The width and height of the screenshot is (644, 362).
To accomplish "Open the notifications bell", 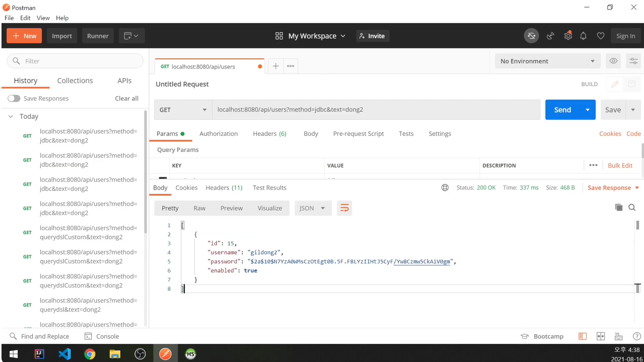I will tap(583, 36).
